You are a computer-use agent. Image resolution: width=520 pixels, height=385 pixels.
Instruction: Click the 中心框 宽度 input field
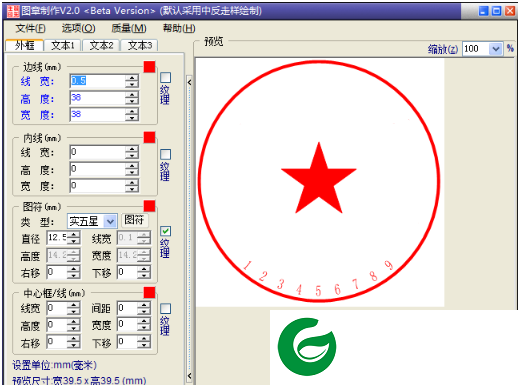pyautogui.click(x=127, y=325)
